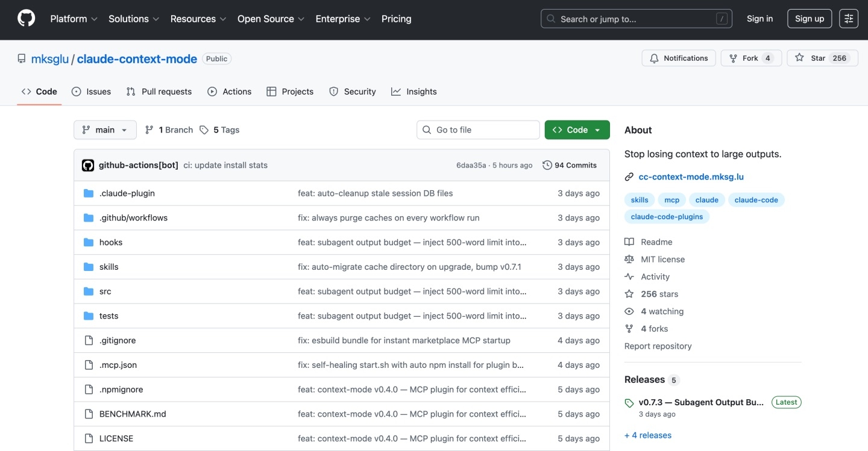Screen dimensions: 868x451
Task: Select the claude-code topic tag
Action: tap(756, 200)
